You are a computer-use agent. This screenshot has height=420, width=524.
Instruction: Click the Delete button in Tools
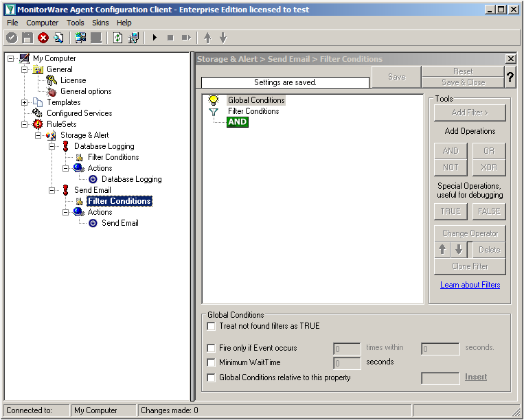(489, 250)
